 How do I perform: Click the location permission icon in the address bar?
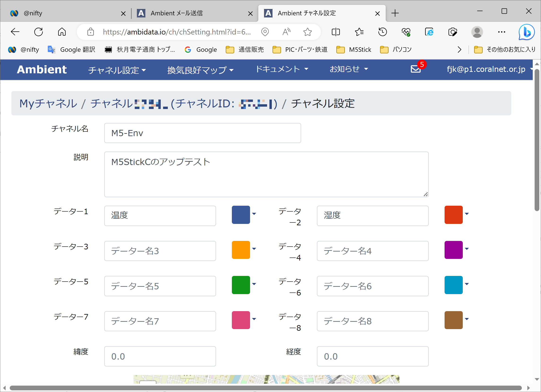point(265,32)
